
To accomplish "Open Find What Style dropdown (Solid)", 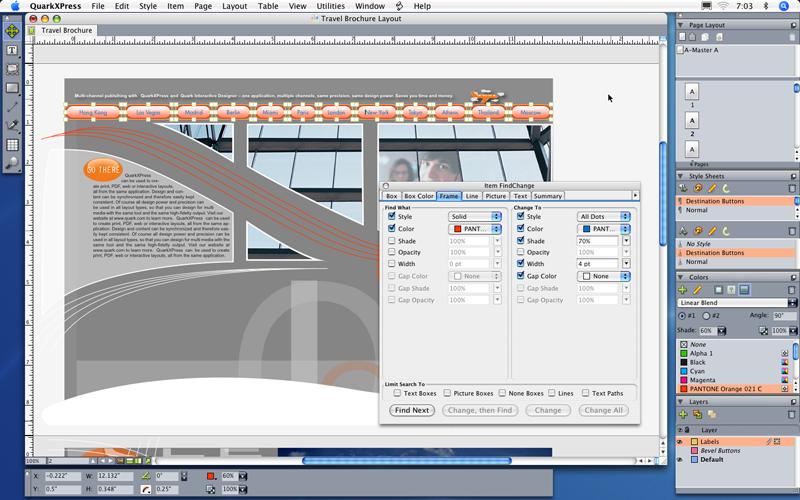I will click(475, 216).
